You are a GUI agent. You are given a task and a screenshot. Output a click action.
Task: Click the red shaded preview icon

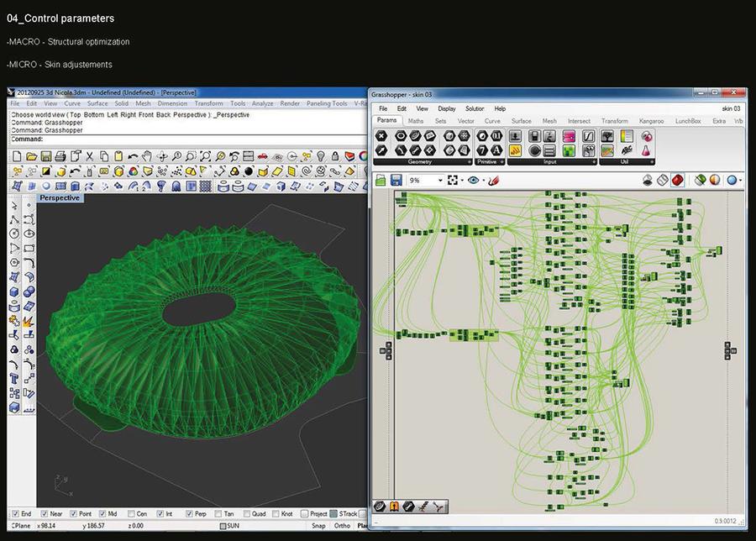point(676,180)
